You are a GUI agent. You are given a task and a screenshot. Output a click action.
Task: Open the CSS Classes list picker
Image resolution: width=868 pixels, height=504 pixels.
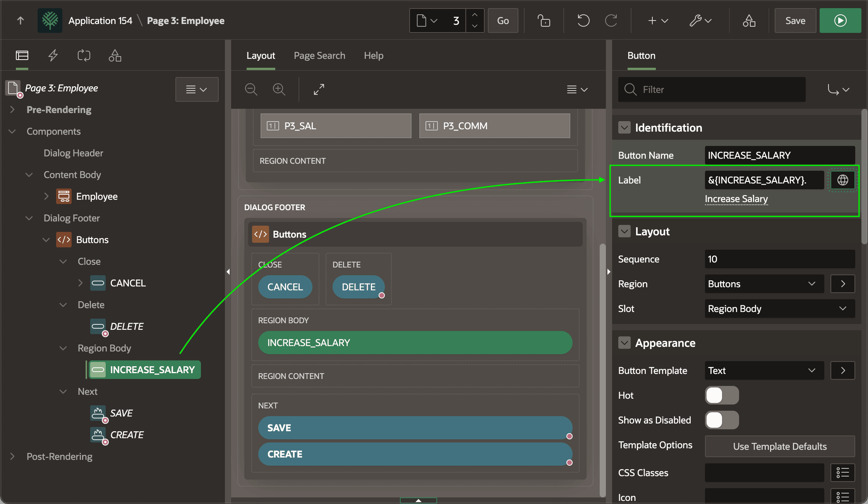[x=843, y=473]
